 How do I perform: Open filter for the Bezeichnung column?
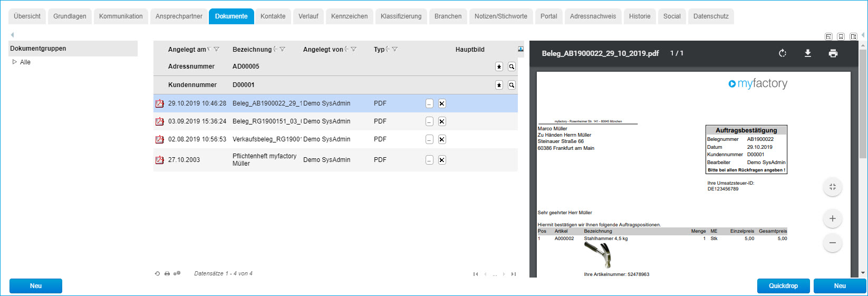(x=283, y=50)
